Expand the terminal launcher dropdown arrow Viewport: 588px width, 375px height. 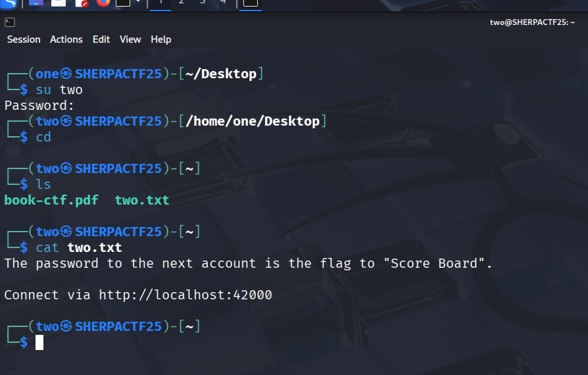[x=138, y=2]
